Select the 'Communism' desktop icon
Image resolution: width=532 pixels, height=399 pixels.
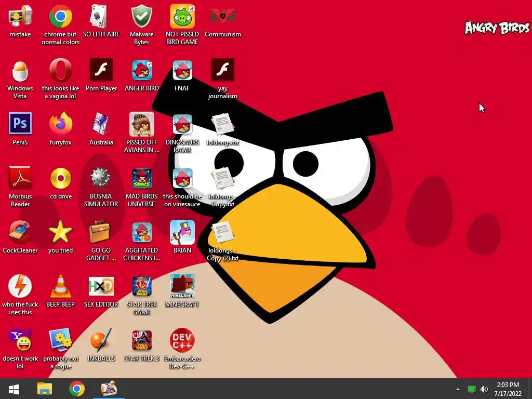(x=222, y=16)
